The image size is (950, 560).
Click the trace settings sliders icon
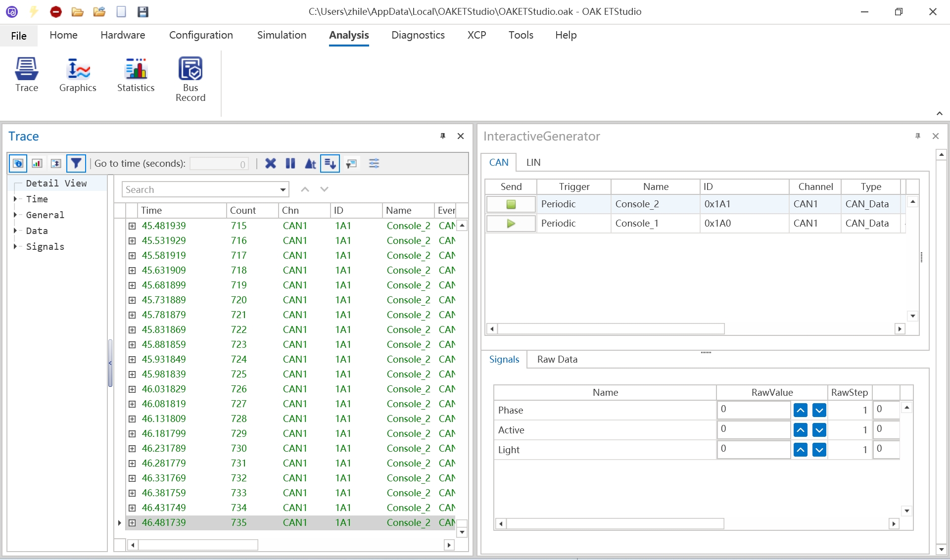(374, 163)
